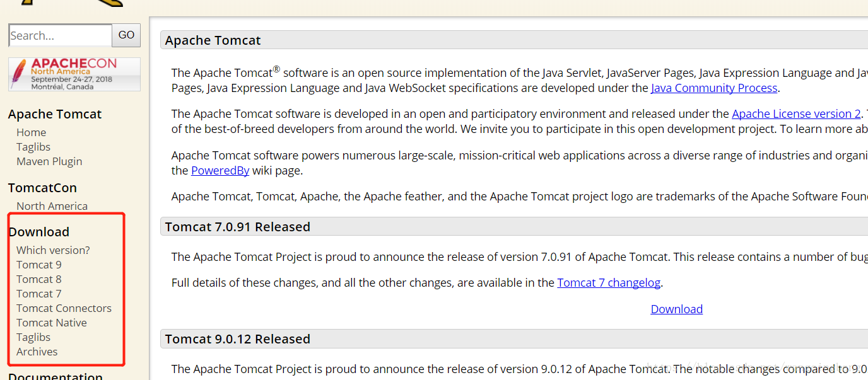Go to the Tomcat 8 download page

pyautogui.click(x=39, y=279)
